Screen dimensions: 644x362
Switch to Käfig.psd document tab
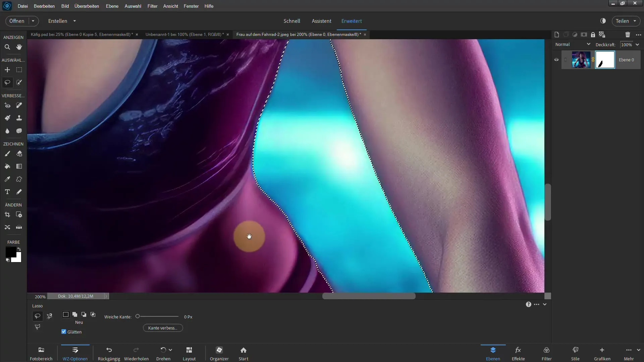(82, 34)
